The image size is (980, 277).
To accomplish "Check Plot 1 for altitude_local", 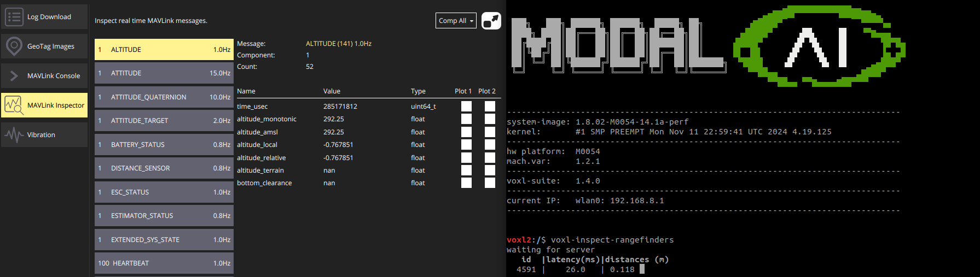I will 466,144.
